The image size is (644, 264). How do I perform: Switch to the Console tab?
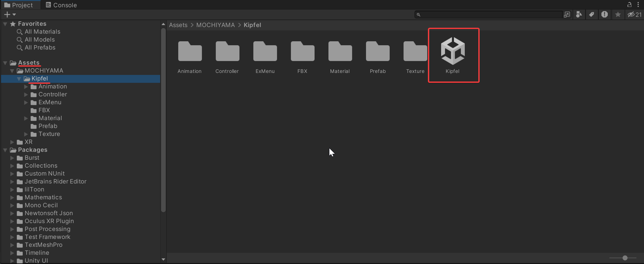pos(61,5)
